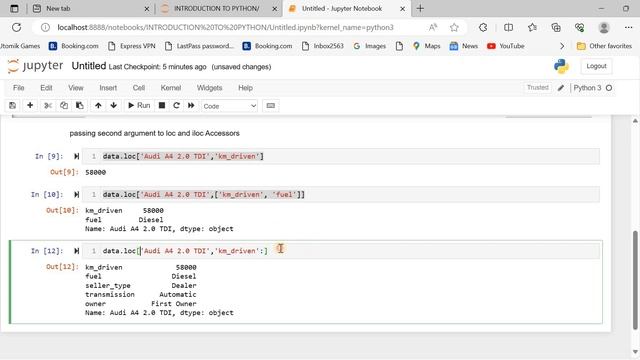
Task: Toggle split screen icon
Action: [508, 27]
